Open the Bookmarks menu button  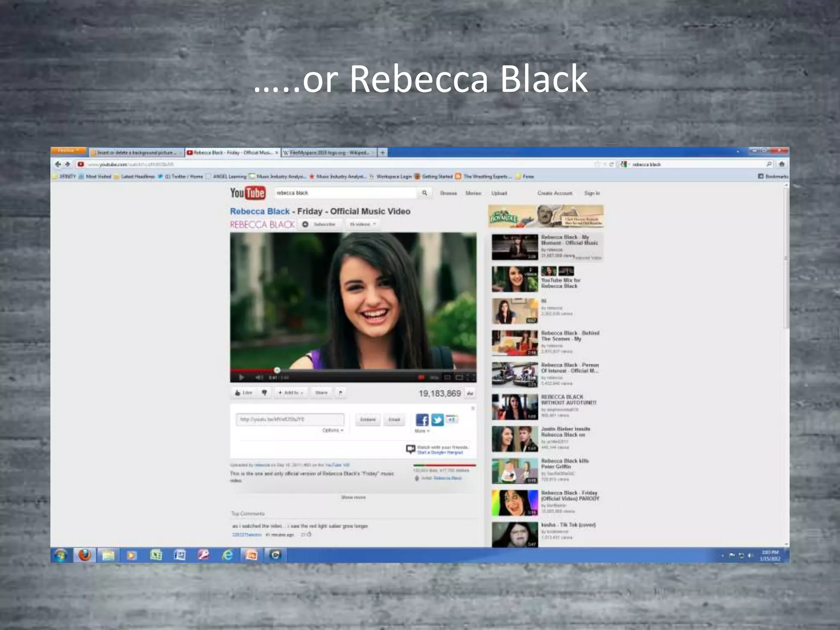click(x=773, y=176)
